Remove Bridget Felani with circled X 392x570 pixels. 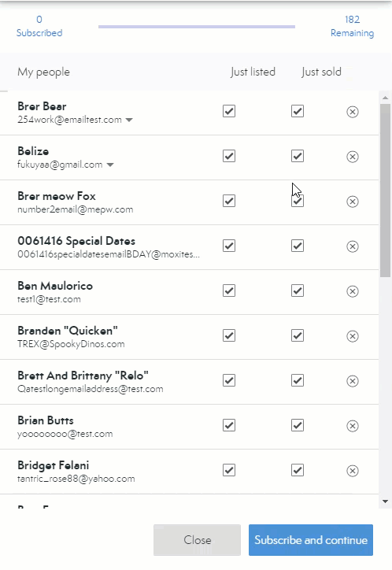pos(353,471)
